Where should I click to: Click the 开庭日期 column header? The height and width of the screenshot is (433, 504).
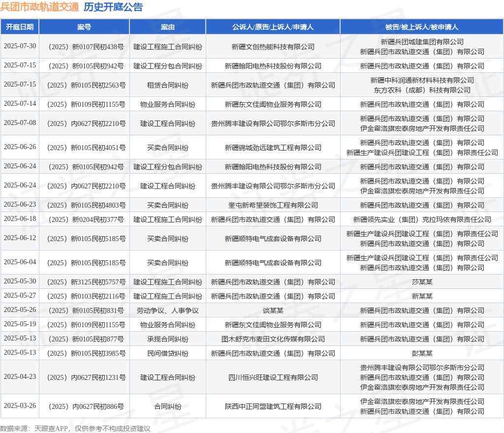pos(20,27)
